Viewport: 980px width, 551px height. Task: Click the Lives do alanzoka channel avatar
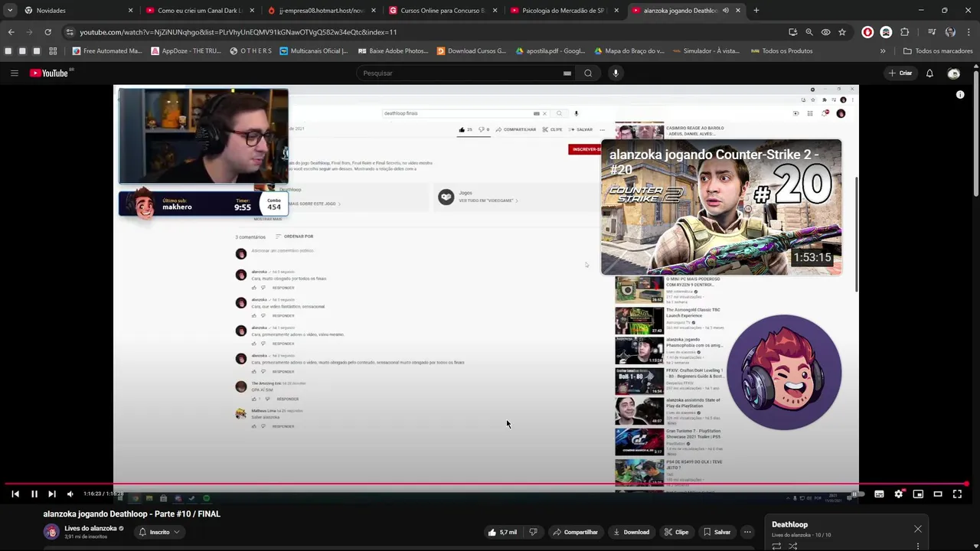(51, 532)
